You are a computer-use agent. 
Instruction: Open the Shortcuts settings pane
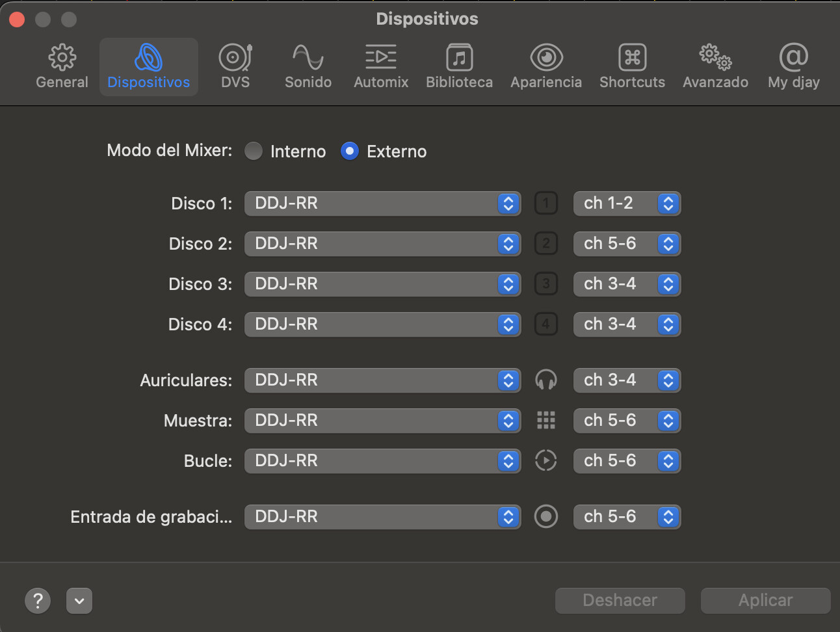pyautogui.click(x=632, y=66)
